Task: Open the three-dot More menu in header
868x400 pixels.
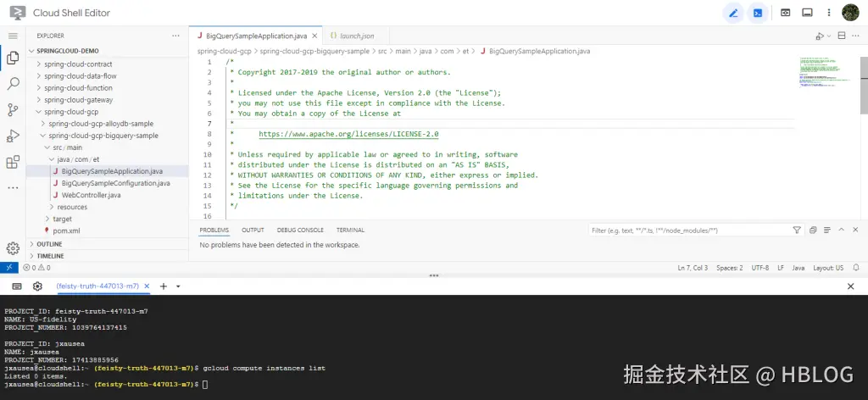Action: coord(829,13)
